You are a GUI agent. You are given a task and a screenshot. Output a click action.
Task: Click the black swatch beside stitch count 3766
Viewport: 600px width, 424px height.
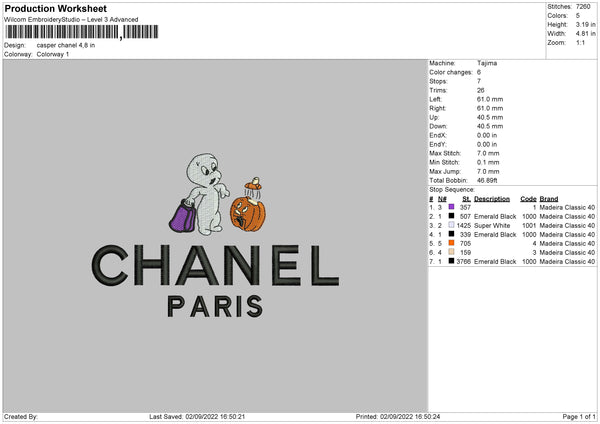pos(451,261)
